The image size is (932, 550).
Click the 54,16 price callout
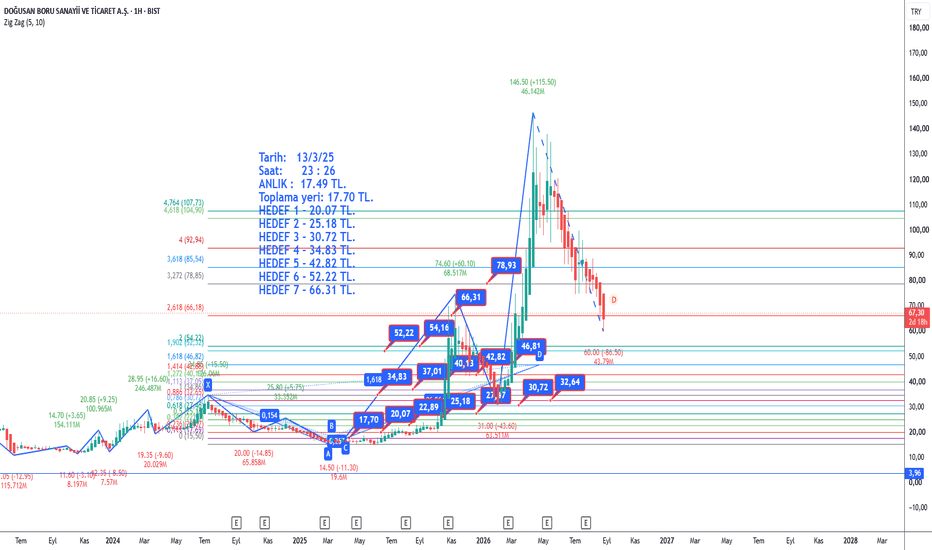(439, 328)
